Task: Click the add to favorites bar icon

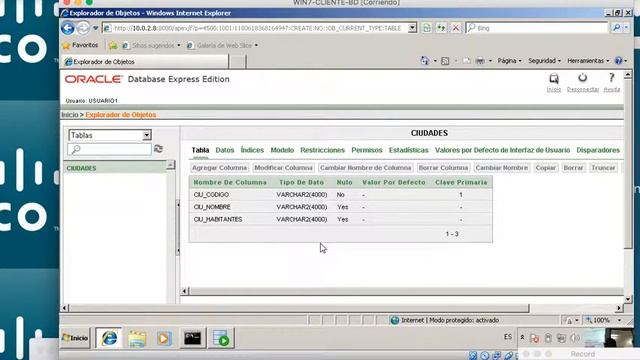Action: [x=113, y=45]
